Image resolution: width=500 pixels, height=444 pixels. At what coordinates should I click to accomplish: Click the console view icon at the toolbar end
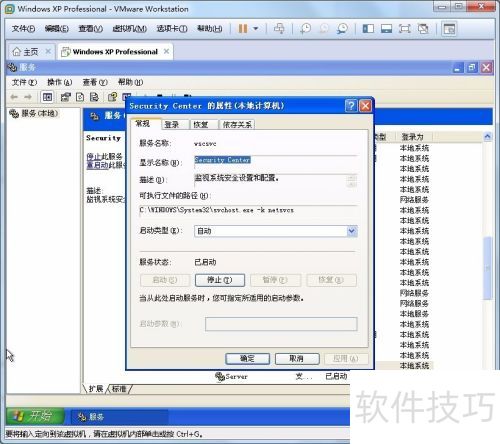(x=449, y=29)
